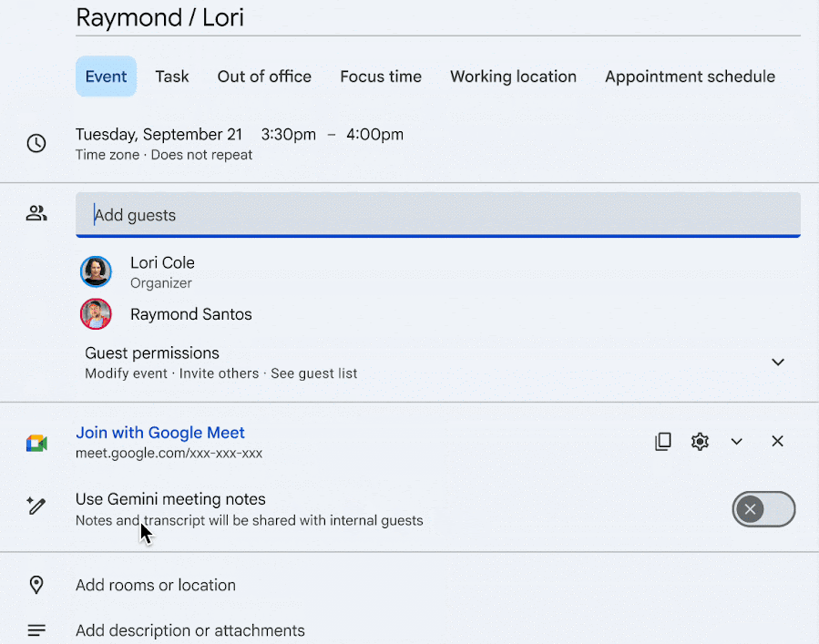Focus the Add guests input field
This screenshot has height=644, width=819.
[x=437, y=215]
